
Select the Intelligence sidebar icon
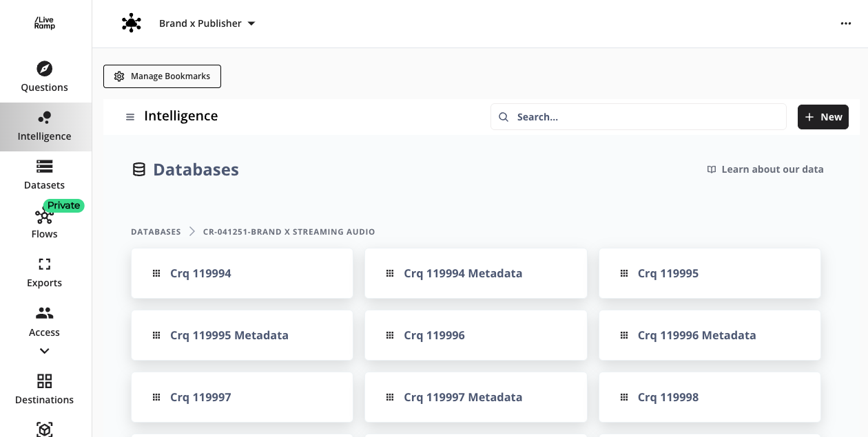[x=44, y=118]
